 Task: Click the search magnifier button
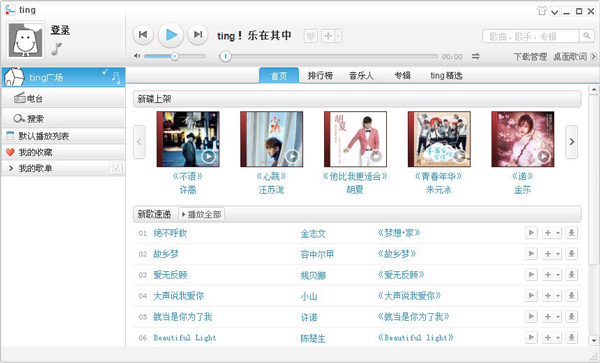(586, 36)
